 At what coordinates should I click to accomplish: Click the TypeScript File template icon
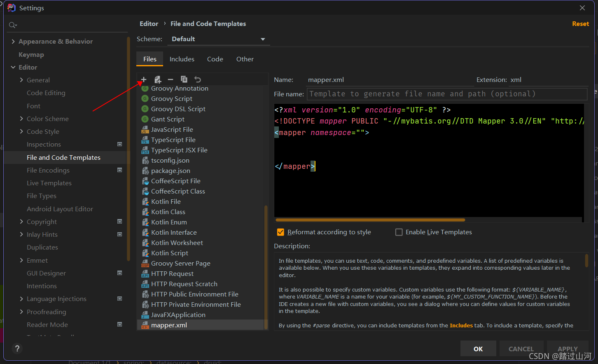tap(145, 140)
